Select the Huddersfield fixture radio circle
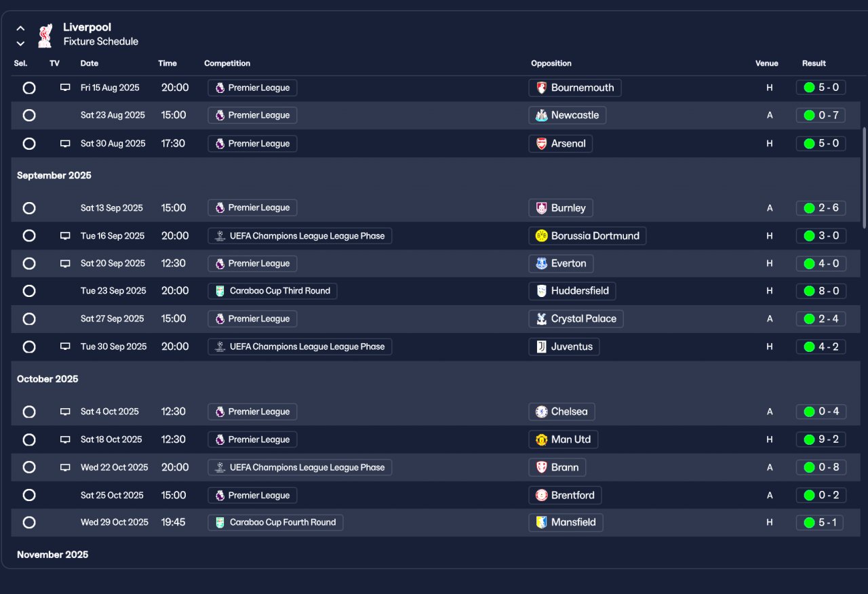This screenshot has height=594, width=868. coord(29,291)
